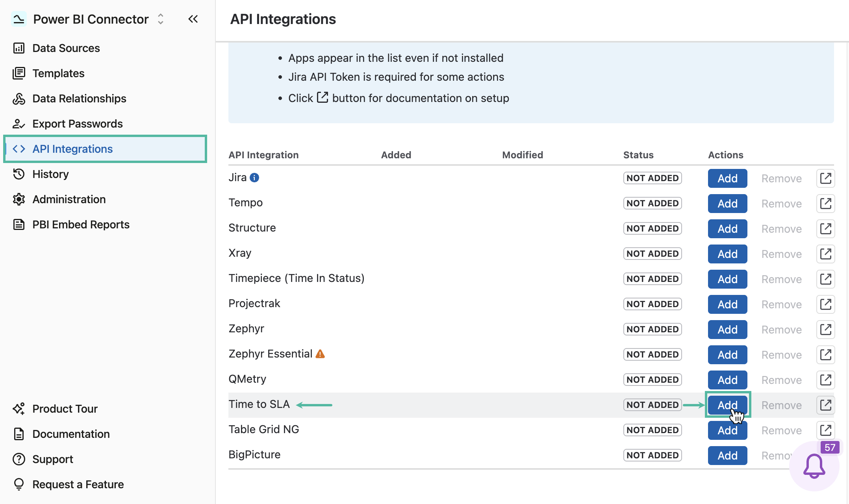
Task: Click the API Integration column header
Action: click(x=263, y=155)
